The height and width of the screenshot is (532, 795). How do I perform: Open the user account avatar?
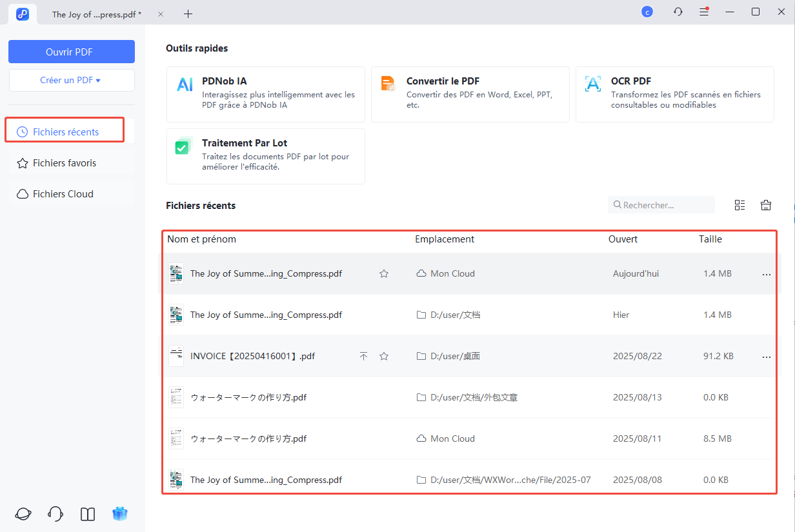pos(647,12)
